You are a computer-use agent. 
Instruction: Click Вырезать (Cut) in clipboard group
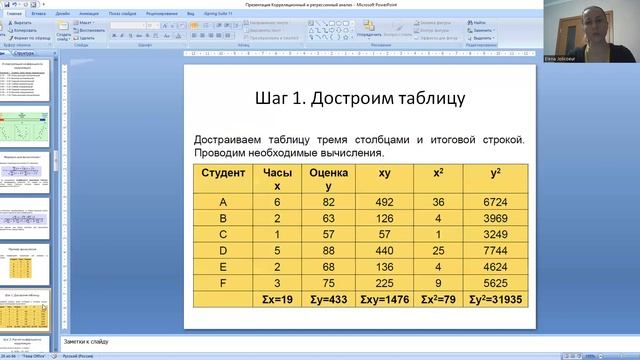(20, 23)
